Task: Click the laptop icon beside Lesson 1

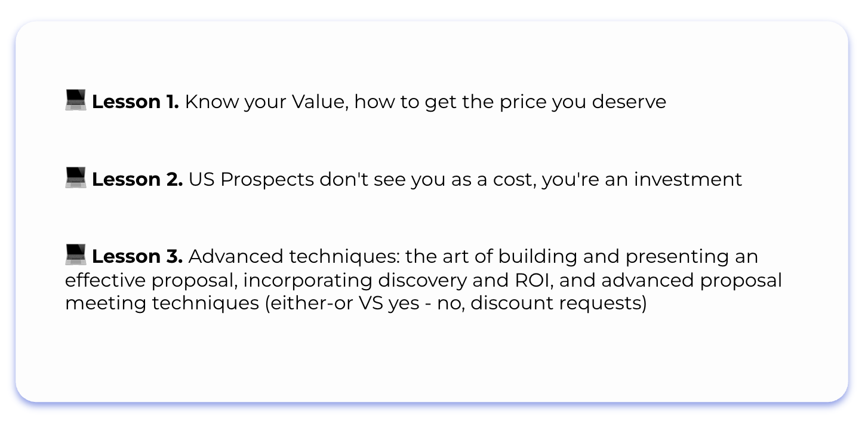Action: click(x=76, y=100)
